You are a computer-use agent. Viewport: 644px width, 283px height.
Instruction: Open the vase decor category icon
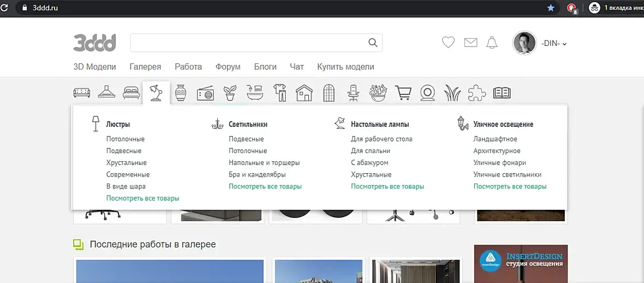[181, 93]
